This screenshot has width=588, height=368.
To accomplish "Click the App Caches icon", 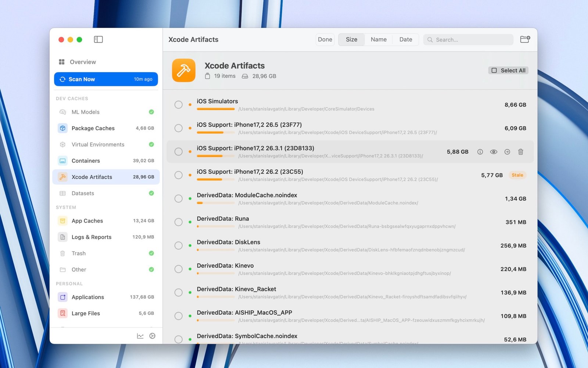I will point(62,221).
